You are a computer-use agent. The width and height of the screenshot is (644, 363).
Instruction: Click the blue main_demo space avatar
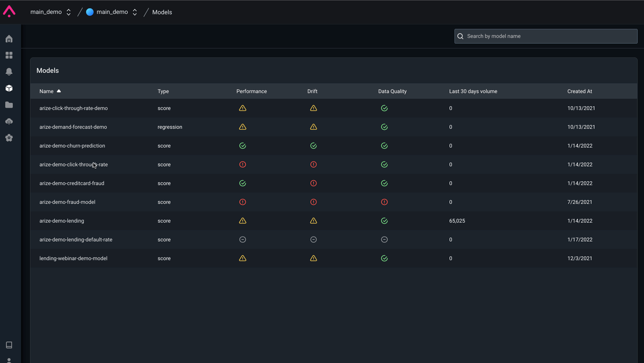[x=90, y=12]
